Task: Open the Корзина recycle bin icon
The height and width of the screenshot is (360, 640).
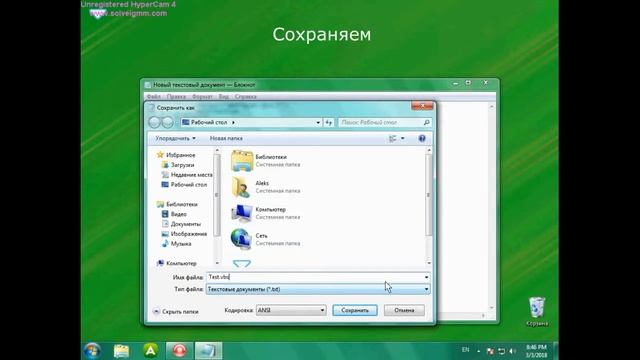Action: (x=537, y=311)
